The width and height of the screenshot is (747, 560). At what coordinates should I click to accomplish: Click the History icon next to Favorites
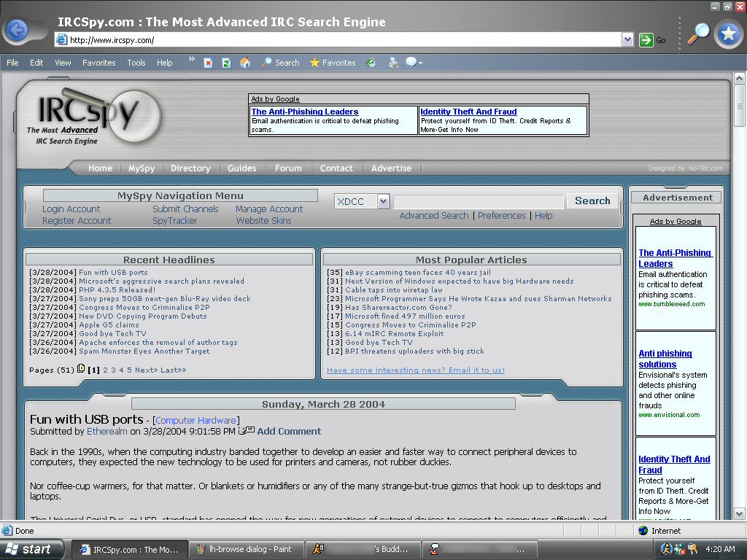(x=371, y=63)
